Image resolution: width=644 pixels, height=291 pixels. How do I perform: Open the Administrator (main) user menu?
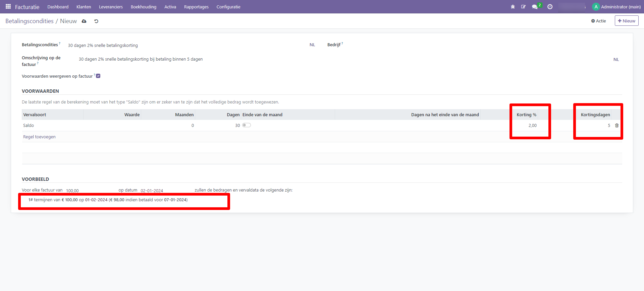[x=616, y=7]
